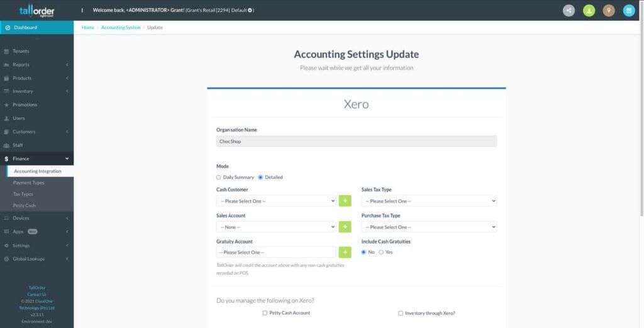Click the Dashboard sidebar button
Image resolution: width=644 pixels, height=328 pixels.
tap(37, 28)
